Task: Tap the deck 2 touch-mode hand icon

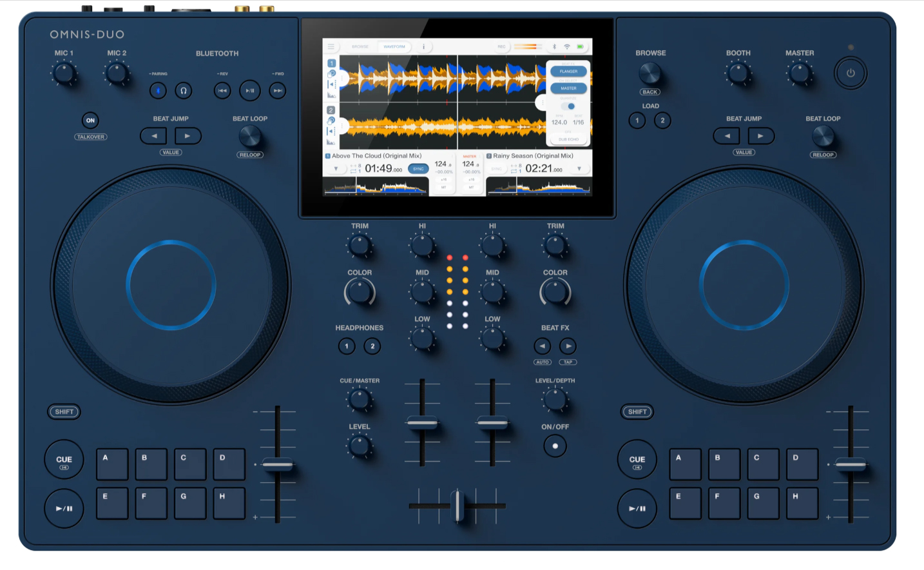Action: pos(331,121)
